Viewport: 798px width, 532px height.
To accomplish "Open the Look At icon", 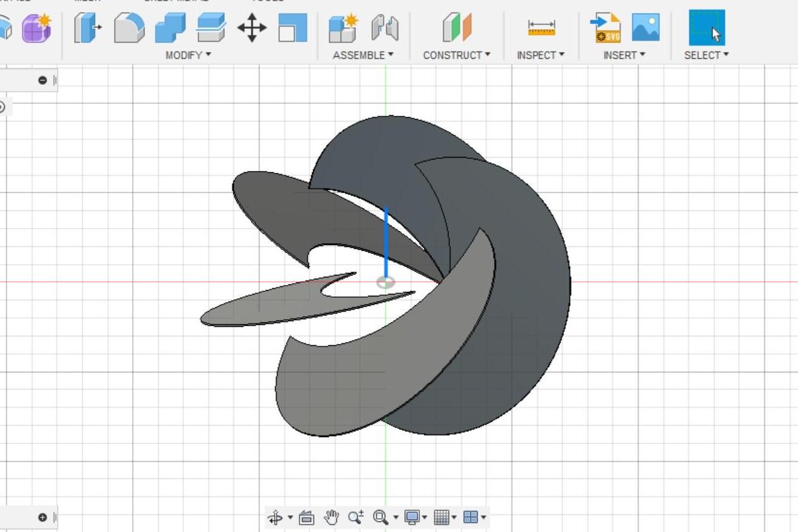I will coord(306,517).
